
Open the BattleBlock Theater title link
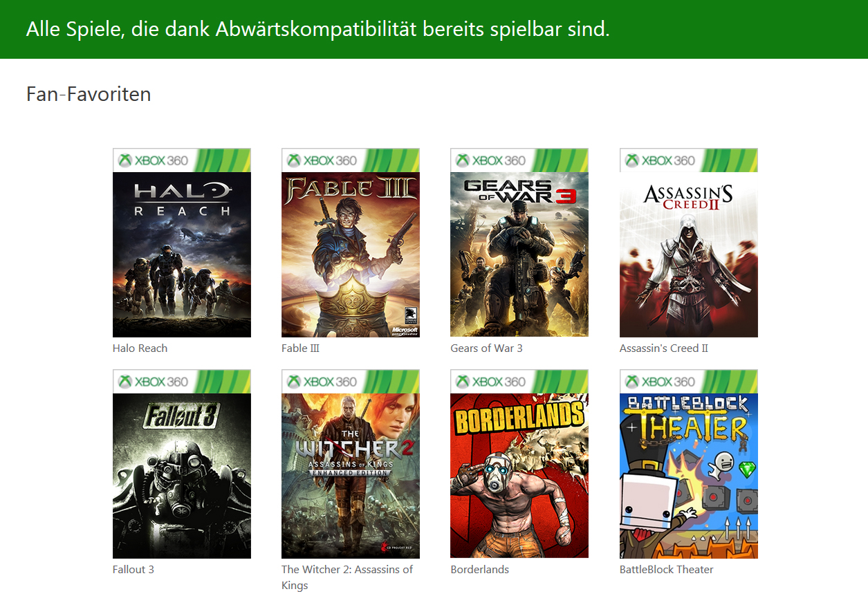click(666, 570)
